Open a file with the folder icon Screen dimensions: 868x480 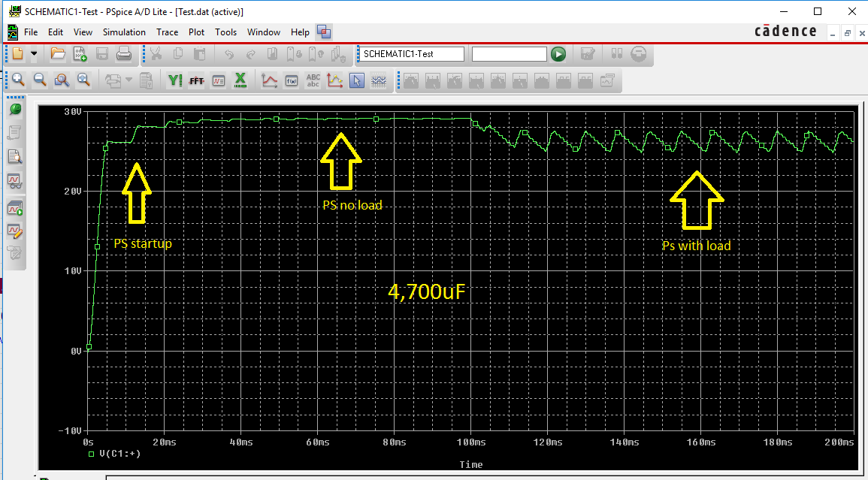[x=58, y=53]
